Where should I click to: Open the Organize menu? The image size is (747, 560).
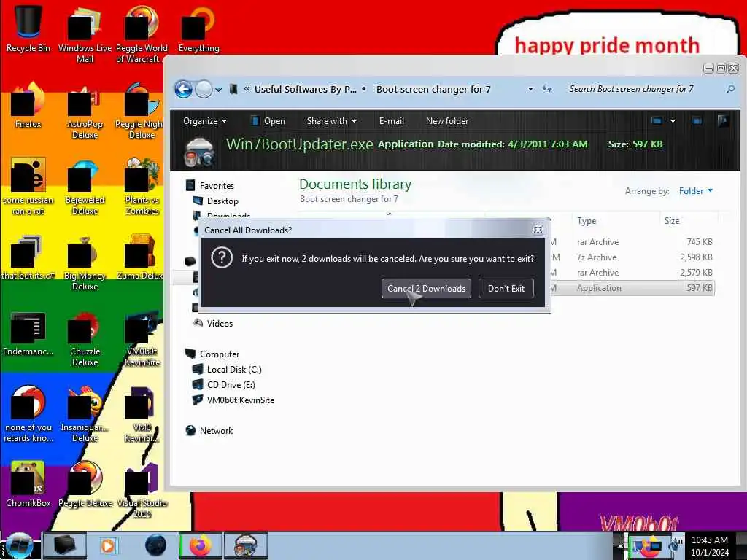[205, 121]
